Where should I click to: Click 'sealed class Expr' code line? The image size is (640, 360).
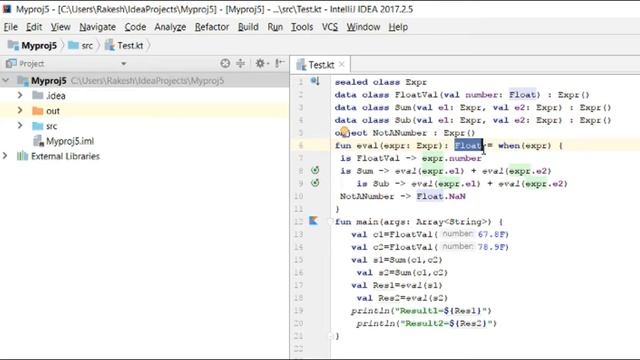pyautogui.click(x=380, y=82)
